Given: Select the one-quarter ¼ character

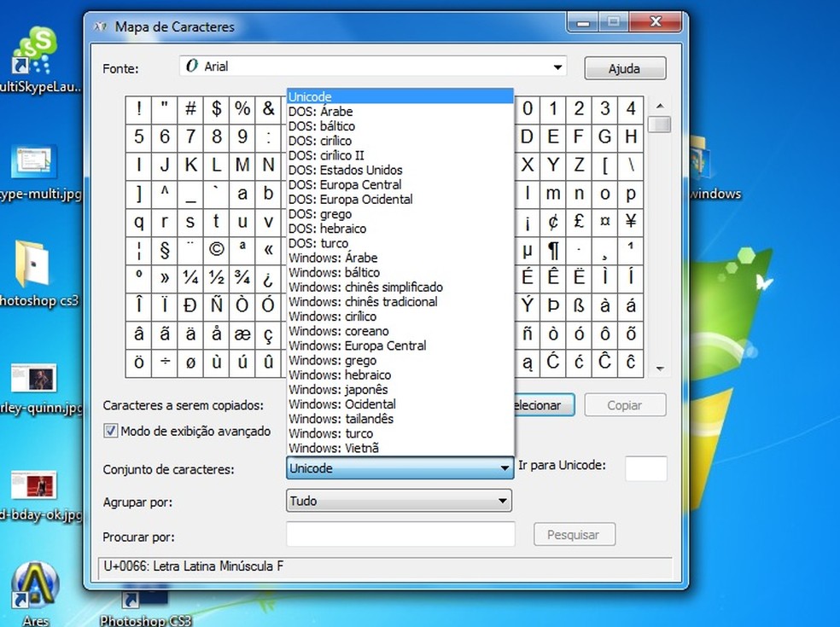Looking at the screenshot, I should tap(190, 278).
